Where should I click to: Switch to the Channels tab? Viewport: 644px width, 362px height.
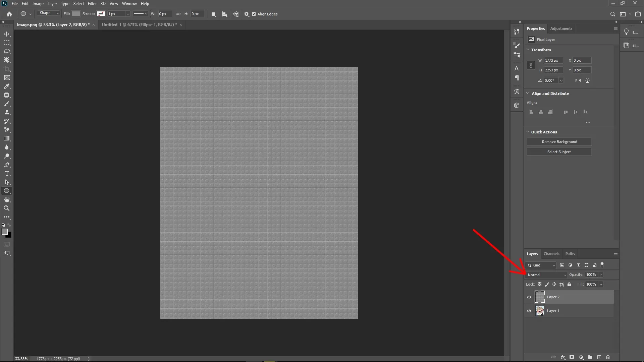pos(551,254)
